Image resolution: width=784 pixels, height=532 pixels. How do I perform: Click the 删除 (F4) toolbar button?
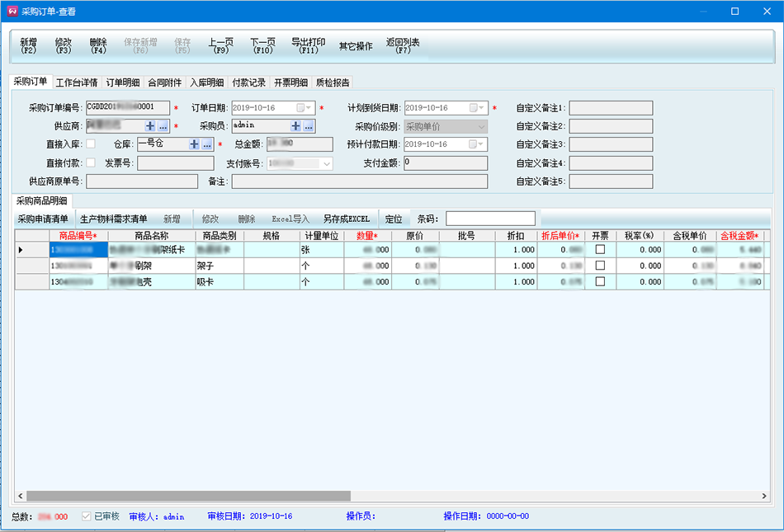point(98,46)
